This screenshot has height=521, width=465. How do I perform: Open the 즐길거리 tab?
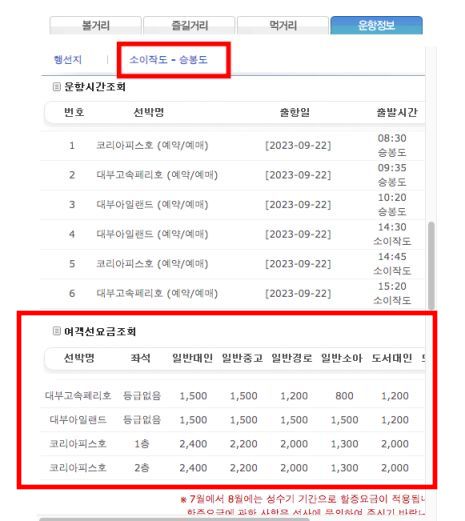point(189,25)
